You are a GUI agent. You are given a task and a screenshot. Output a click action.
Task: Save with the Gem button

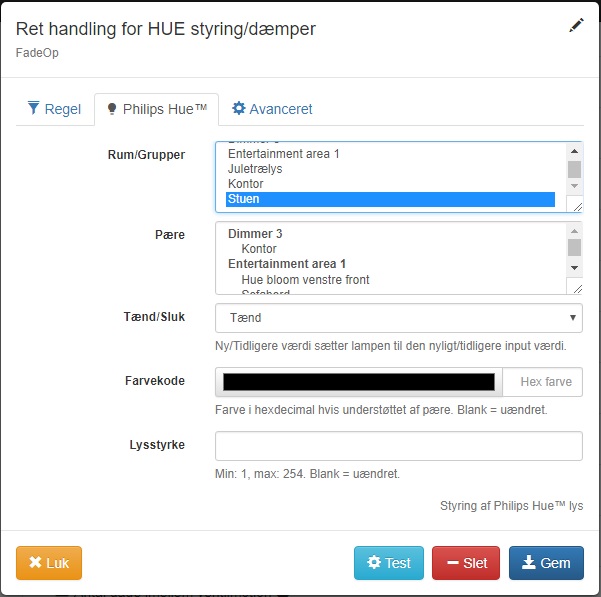tap(545, 563)
